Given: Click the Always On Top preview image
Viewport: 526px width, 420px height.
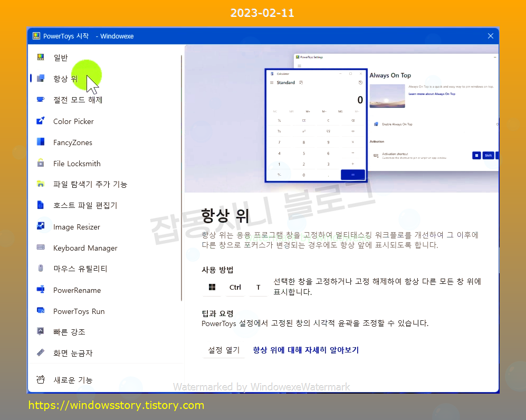Looking at the screenshot, I should [x=341, y=119].
